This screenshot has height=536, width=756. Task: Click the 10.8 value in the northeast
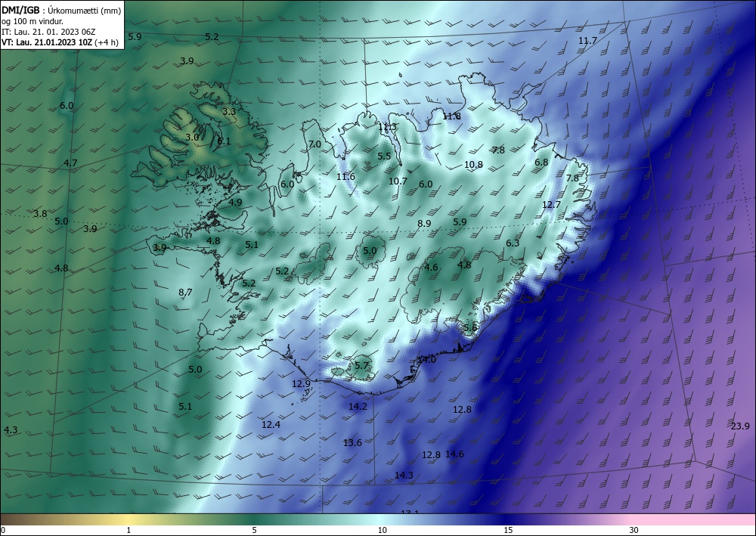[473, 165]
